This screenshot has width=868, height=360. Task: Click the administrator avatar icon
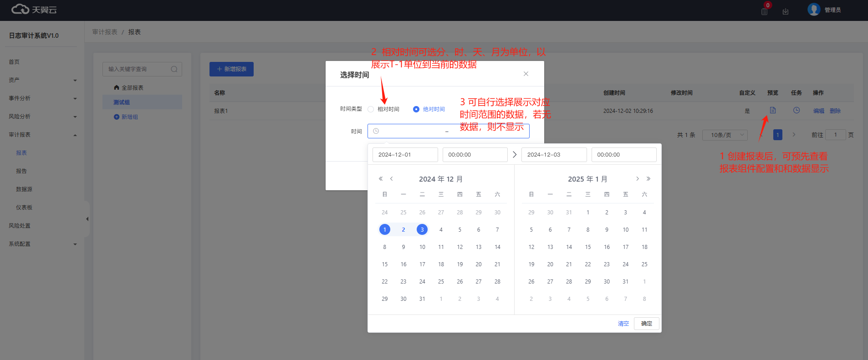pyautogui.click(x=814, y=10)
